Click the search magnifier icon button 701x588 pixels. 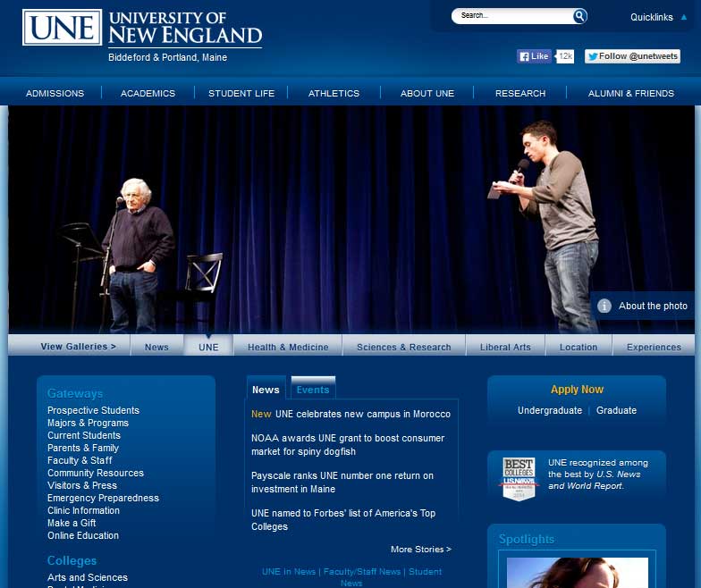point(579,16)
